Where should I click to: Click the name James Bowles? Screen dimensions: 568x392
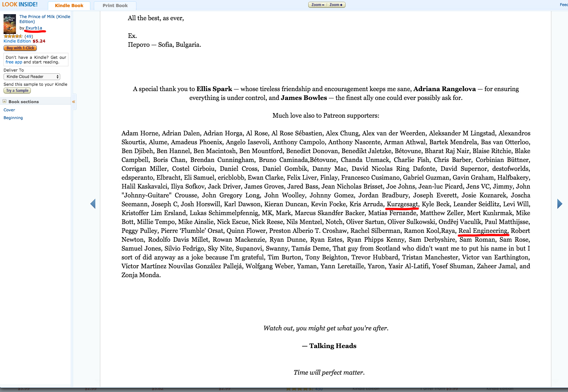pos(304,98)
